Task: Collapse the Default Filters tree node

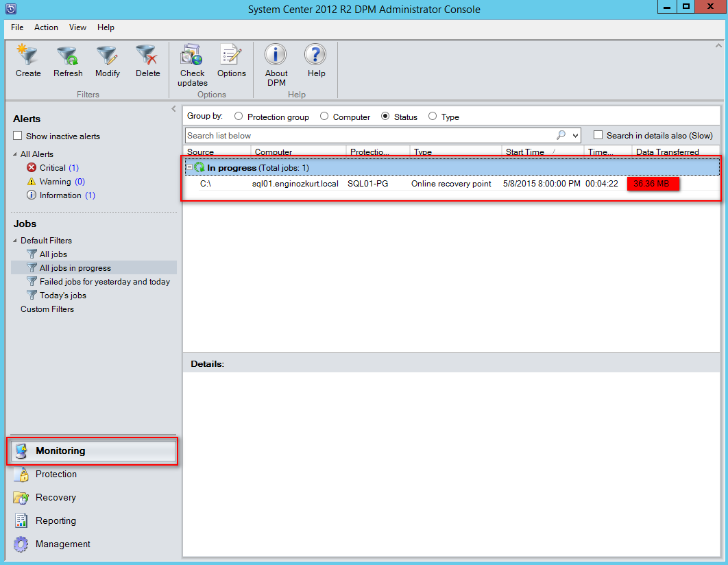Action: coord(15,241)
